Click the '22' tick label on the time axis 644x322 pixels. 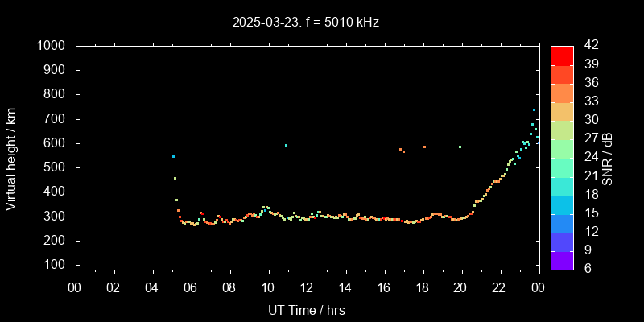click(x=499, y=288)
